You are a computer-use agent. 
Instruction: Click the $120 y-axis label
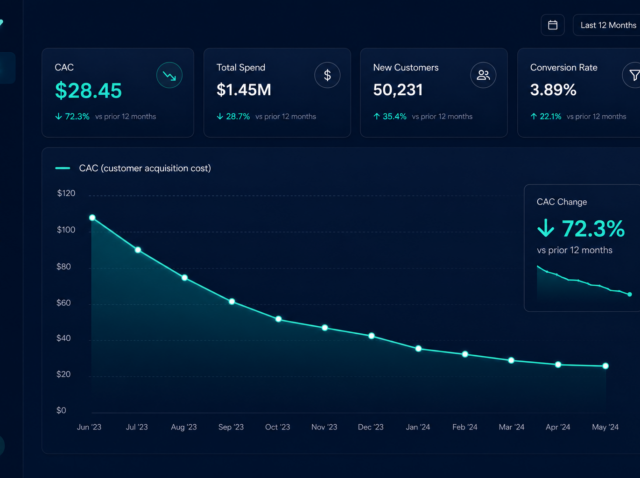[x=66, y=193]
